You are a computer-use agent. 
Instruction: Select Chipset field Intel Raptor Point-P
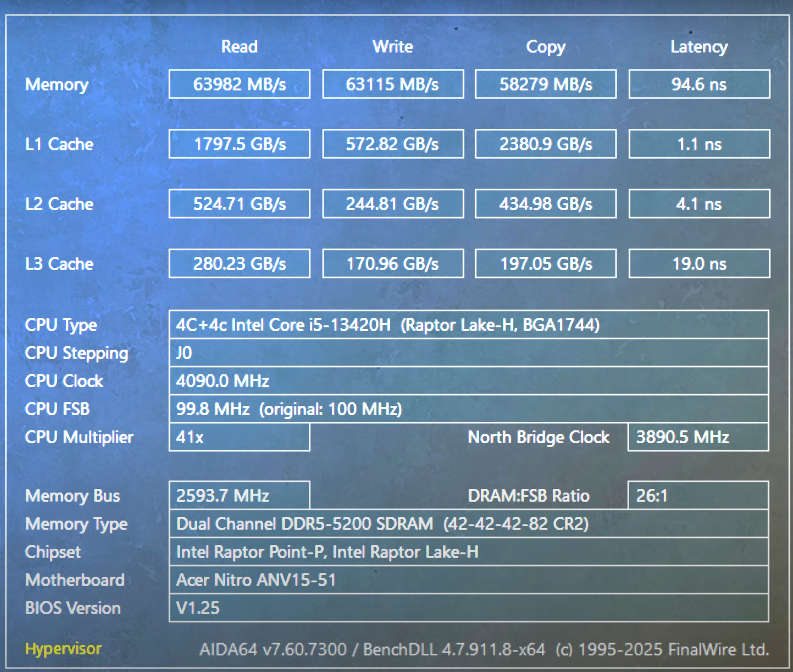point(469,552)
